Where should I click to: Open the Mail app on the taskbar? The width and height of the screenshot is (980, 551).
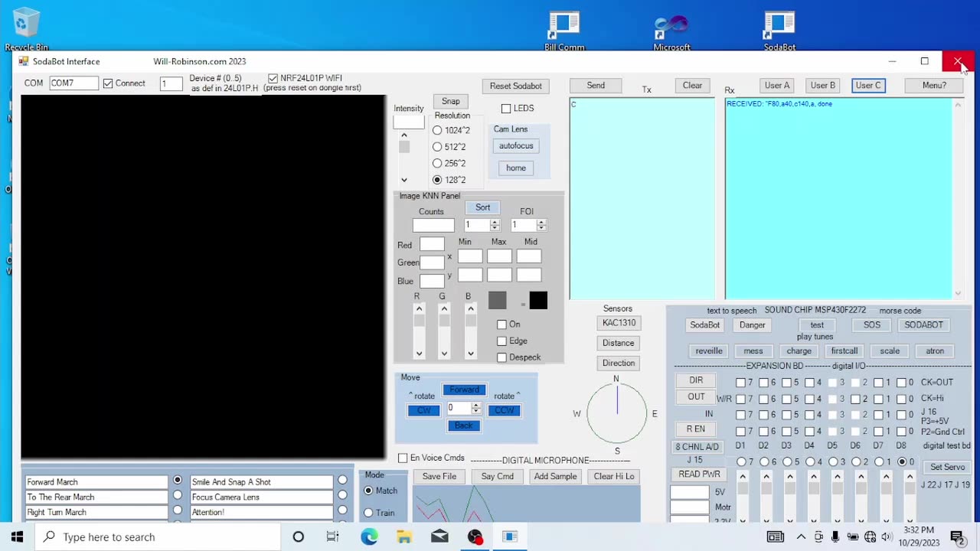point(439,536)
